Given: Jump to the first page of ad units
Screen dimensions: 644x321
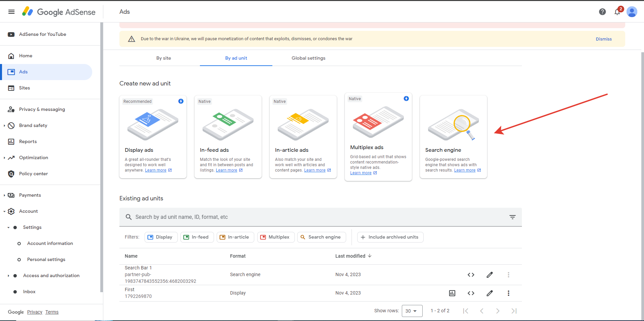Looking at the screenshot, I should click(x=466, y=311).
